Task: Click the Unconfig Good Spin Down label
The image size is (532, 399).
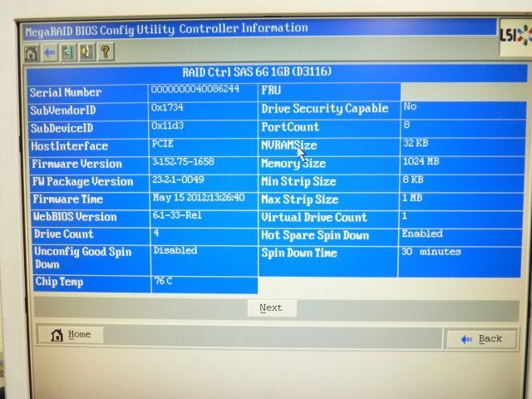Action: (83, 258)
